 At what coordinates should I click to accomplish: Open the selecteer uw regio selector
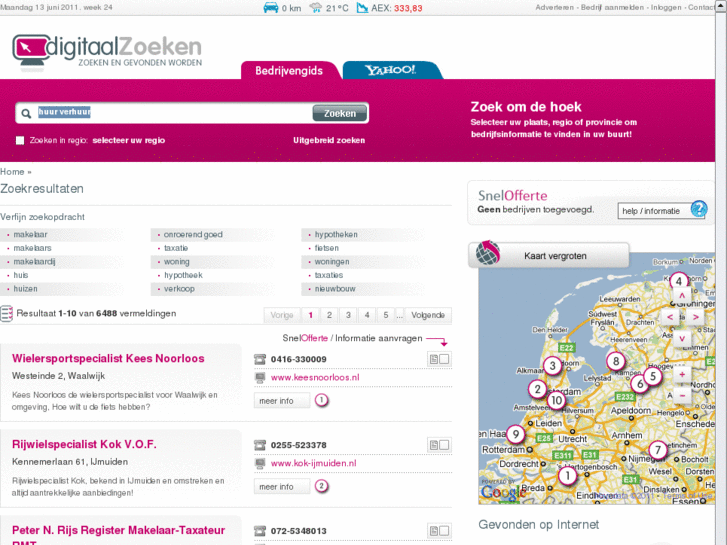pyautogui.click(x=128, y=141)
